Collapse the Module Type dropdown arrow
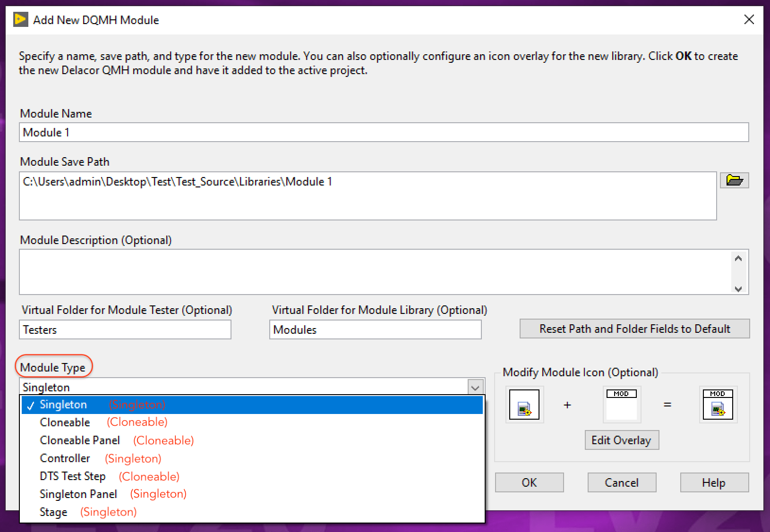The width and height of the screenshot is (770, 532). (x=476, y=388)
